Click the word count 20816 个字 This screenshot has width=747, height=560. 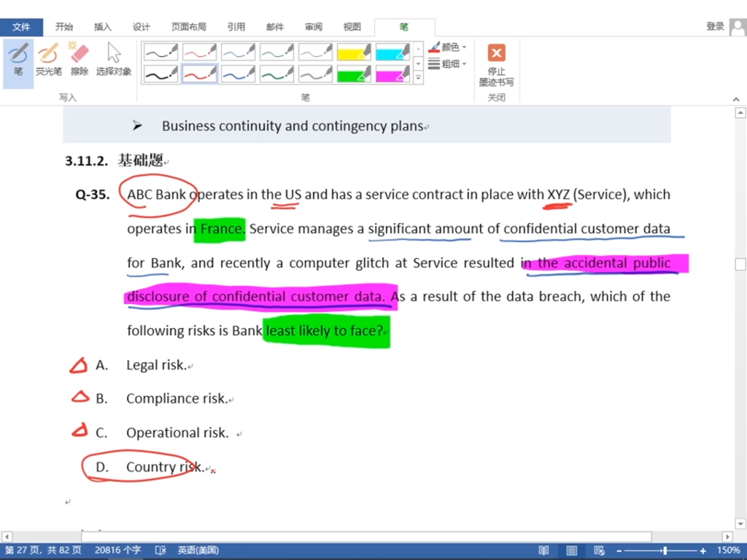[x=118, y=551]
